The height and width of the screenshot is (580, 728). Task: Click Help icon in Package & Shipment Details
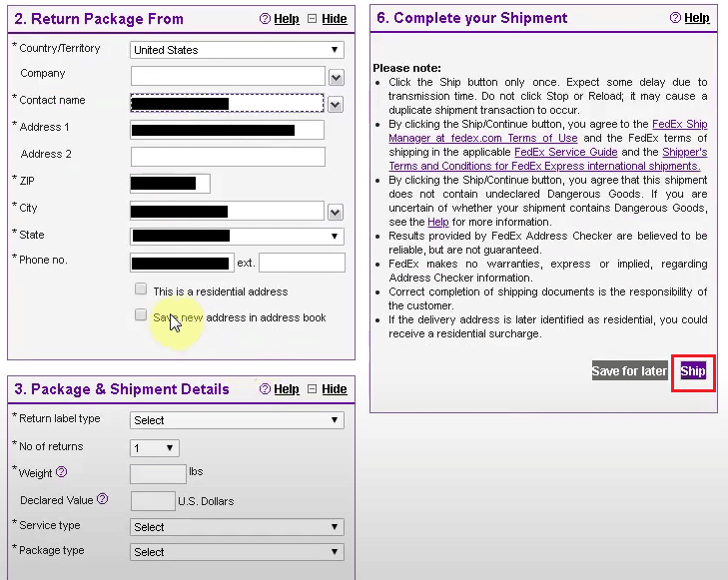pyautogui.click(x=265, y=389)
